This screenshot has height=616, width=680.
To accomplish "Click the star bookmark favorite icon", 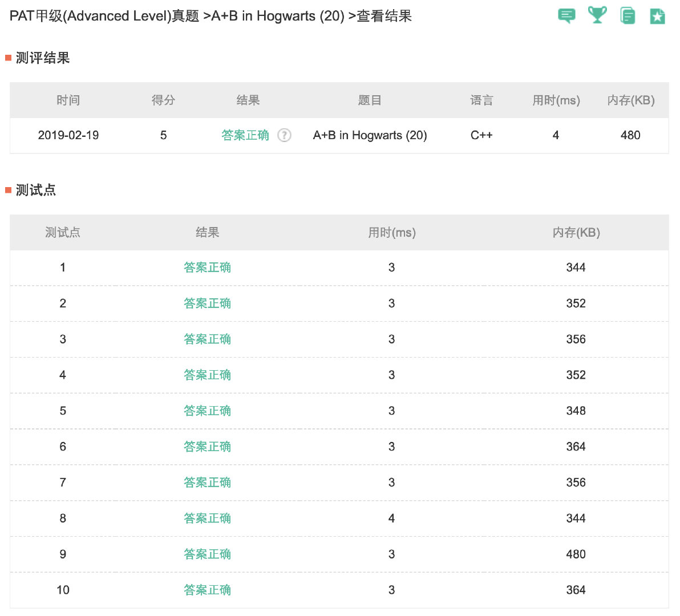I will point(657,16).
